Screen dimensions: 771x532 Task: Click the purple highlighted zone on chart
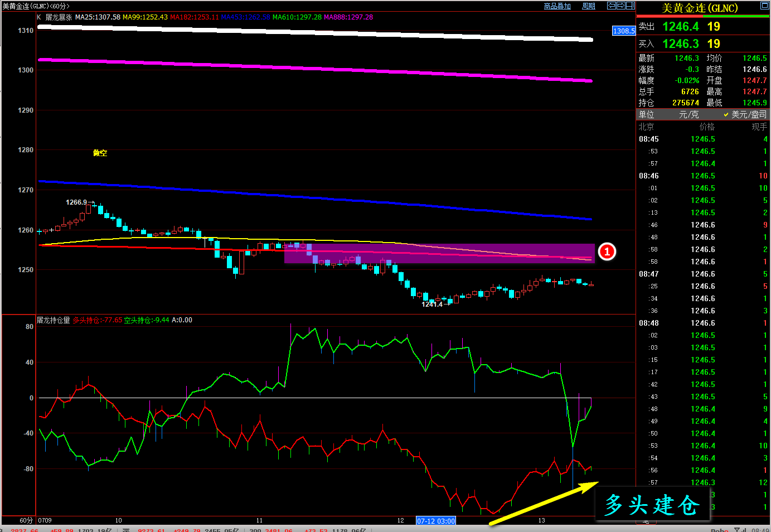tap(439, 253)
